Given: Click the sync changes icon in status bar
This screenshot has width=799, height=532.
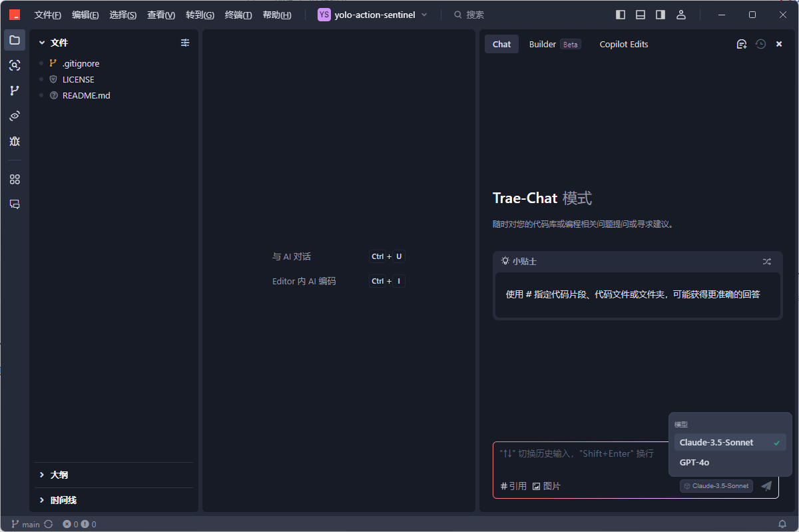Looking at the screenshot, I should (x=49, y=524).
